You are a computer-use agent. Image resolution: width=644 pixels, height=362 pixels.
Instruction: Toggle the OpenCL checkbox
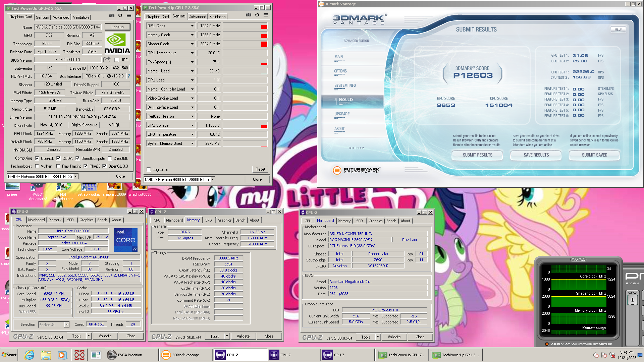[37, 159]
